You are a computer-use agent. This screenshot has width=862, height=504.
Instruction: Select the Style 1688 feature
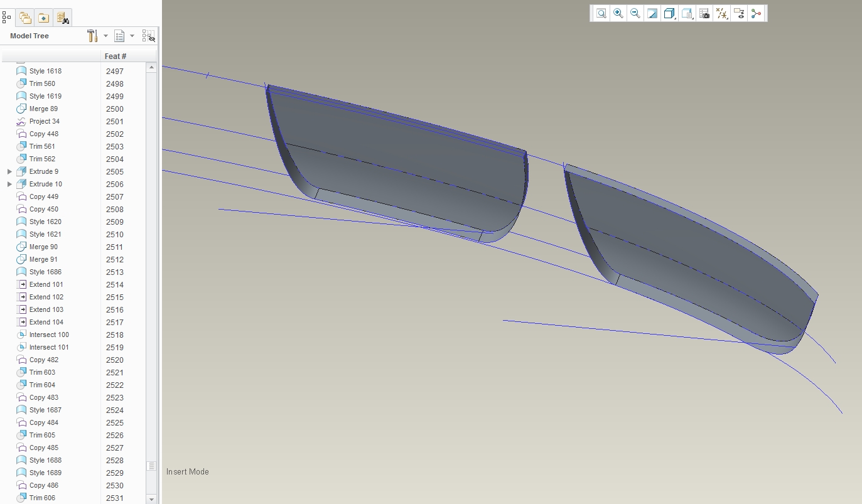tap(45, 460)
